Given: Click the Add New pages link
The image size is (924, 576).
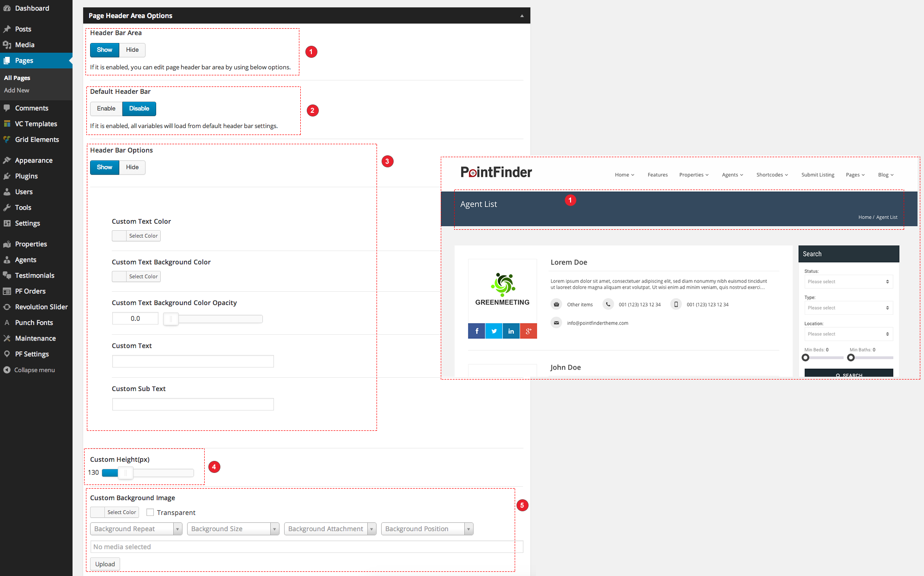Looking at the screenshot, I should (17, 90).
